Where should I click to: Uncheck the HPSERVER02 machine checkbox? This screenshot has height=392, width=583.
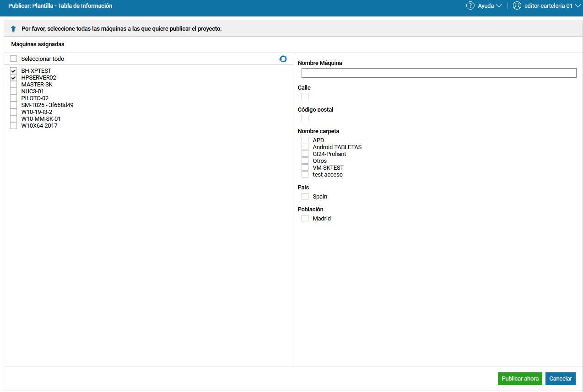[14, 78]
